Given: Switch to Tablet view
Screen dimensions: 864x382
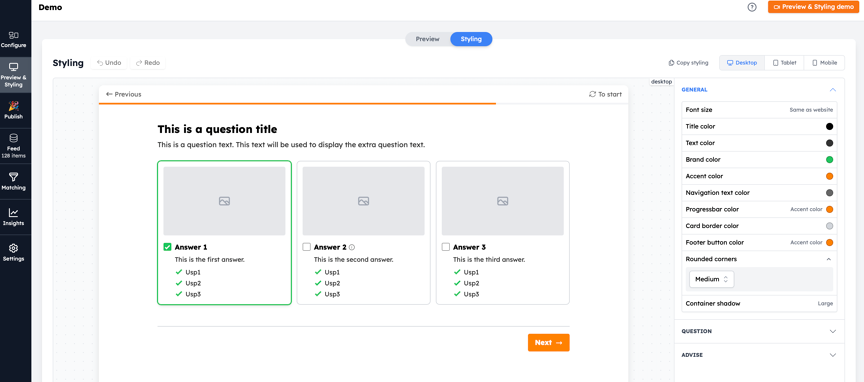Looking at the screenshot, I should tap(784, 63).
